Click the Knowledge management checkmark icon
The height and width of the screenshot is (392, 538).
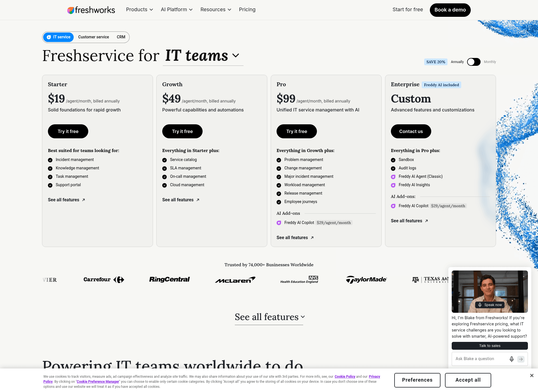(x=50, y=169)
